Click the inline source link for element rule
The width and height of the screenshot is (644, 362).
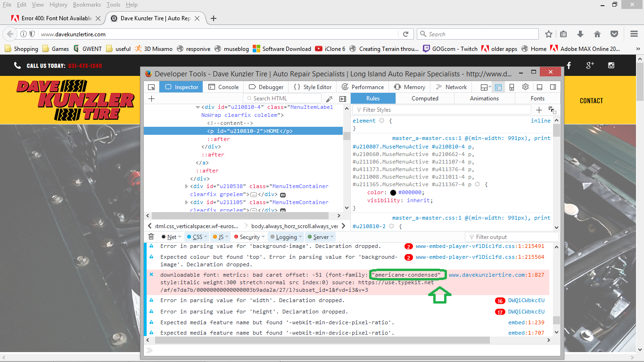541,121
